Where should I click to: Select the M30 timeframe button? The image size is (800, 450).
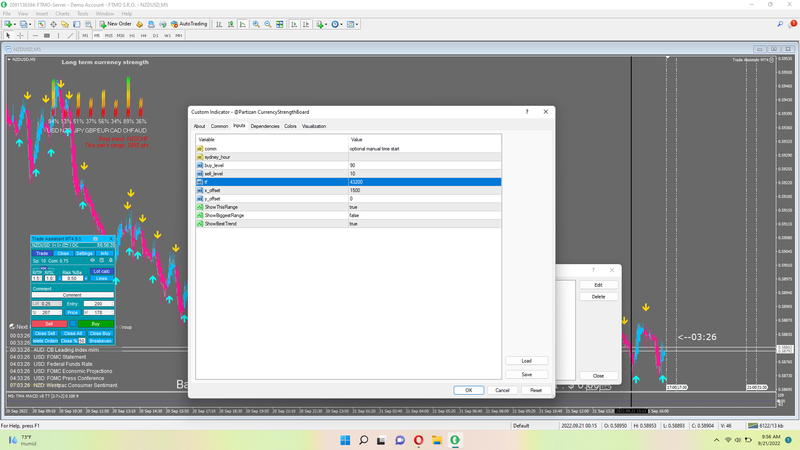click(x=121, y=35)
